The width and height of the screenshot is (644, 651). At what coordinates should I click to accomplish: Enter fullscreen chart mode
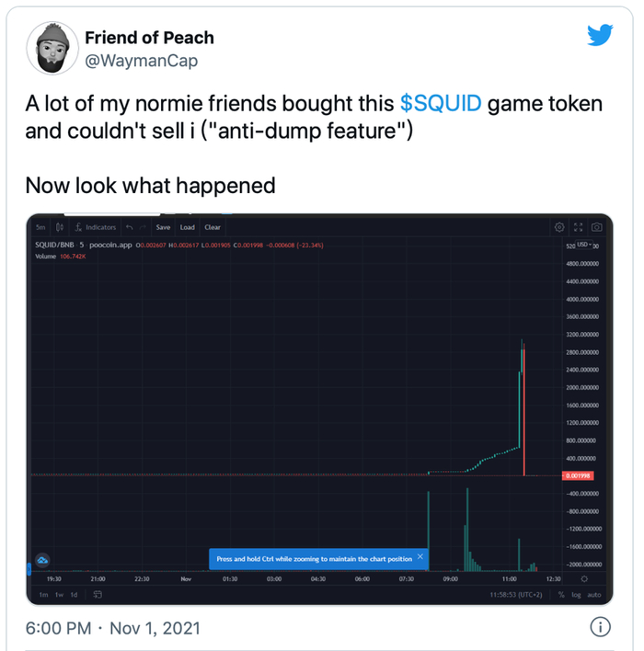coord(579,227)
